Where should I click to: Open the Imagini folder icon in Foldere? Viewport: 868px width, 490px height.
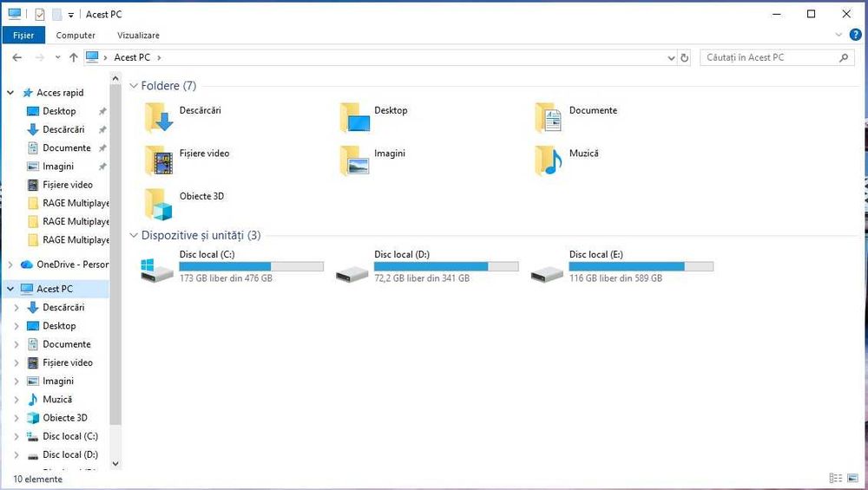354,160
